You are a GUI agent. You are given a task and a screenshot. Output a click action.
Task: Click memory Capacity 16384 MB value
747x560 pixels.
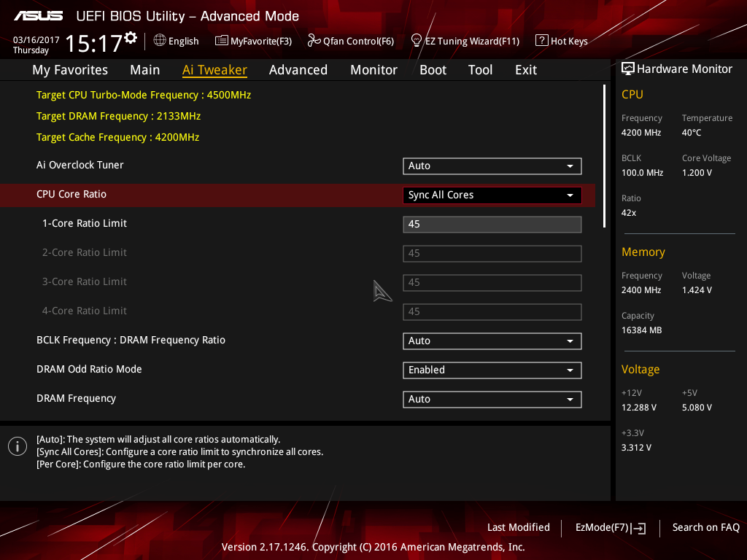coord(642,330)
